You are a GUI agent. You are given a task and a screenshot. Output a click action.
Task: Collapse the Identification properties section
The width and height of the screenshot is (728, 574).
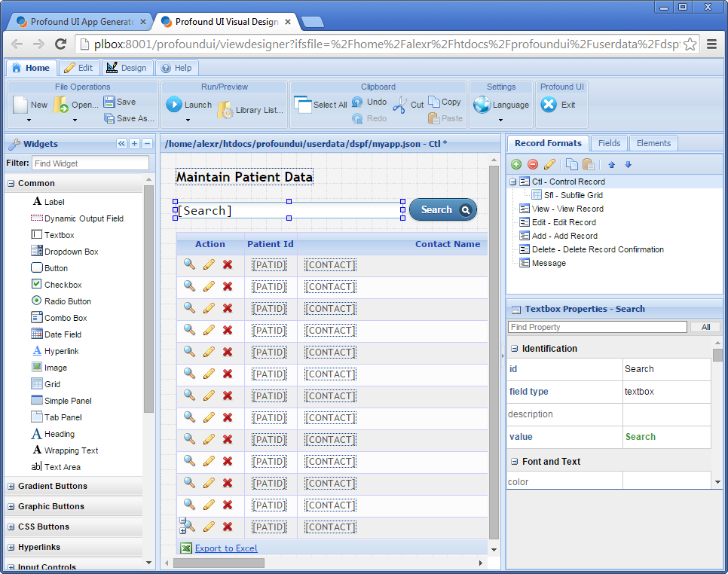(515, 349)
